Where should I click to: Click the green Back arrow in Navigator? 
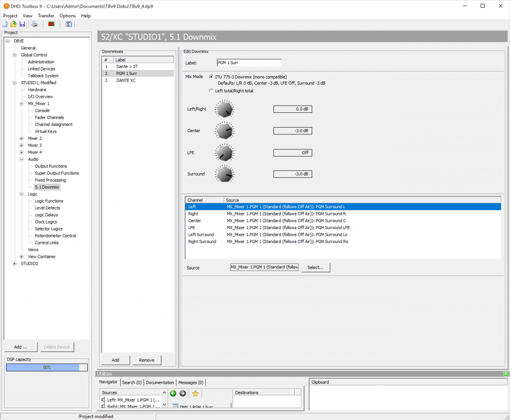click(x=173, y=393)
